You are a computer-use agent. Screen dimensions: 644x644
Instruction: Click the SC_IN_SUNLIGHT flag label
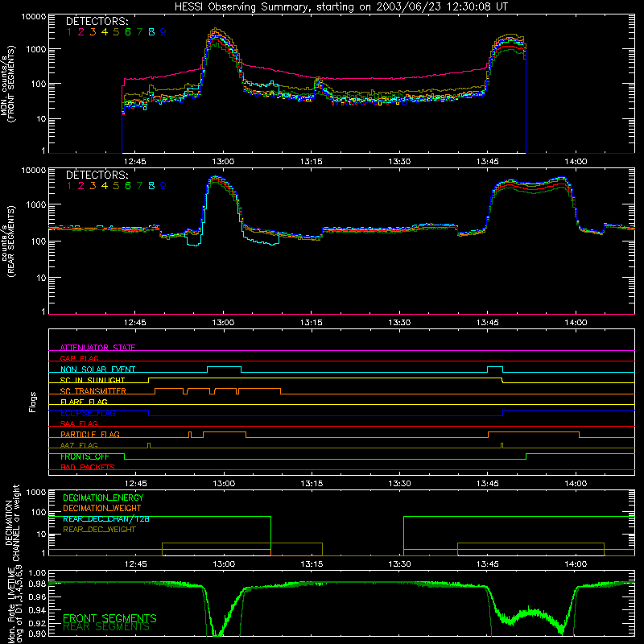pos(93,380)
